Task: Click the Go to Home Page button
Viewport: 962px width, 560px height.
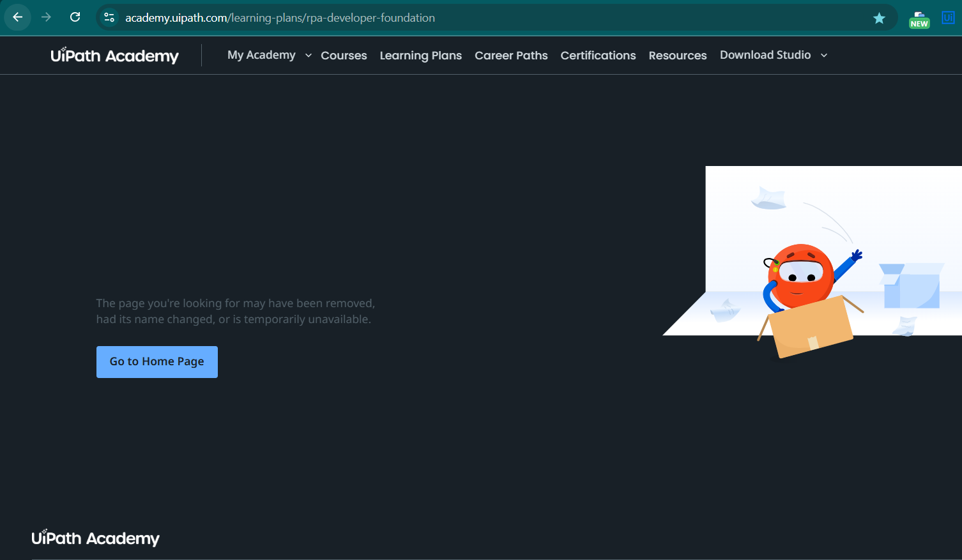Action: [157, 362]
